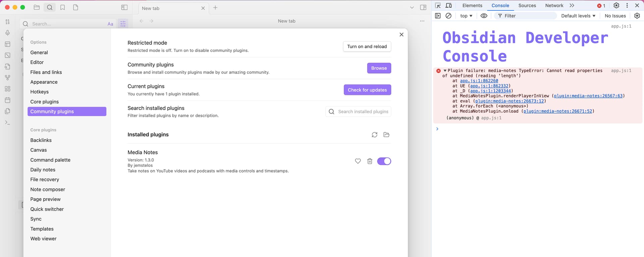Open plugin:media-notes:26567:63 source link
The image size is (644, 257).
pyautogui.click(x=588, y=96)
